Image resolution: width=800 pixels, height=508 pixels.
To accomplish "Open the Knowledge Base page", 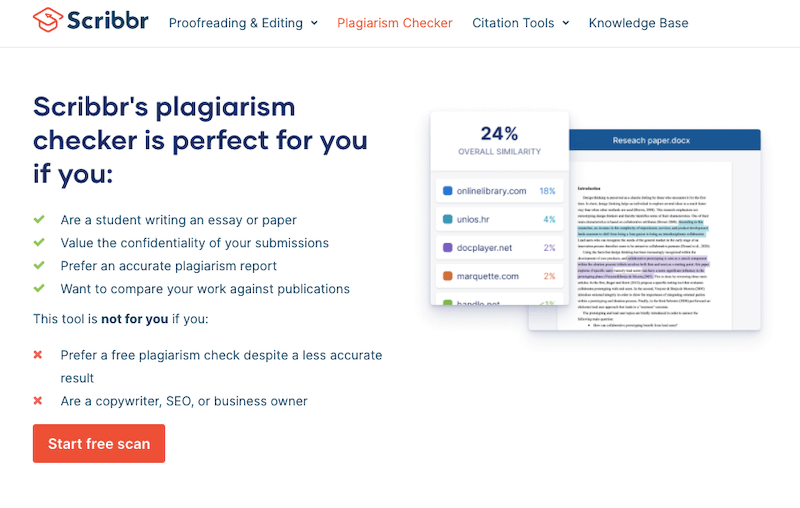I will (x=638, y=23).
